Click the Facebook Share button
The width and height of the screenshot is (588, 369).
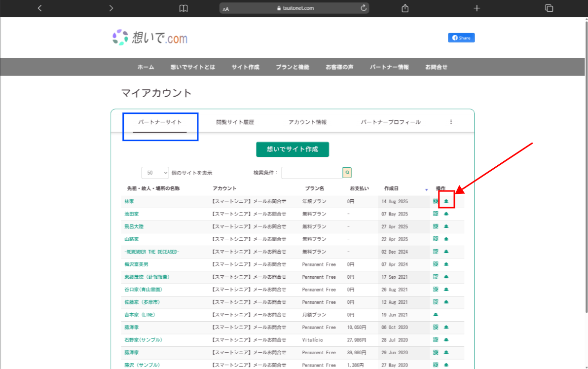click(x=461, y=38)
